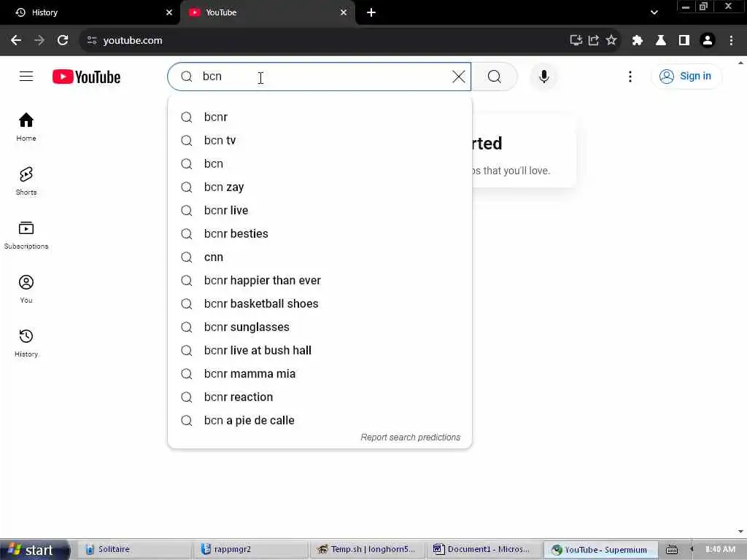Open the browser three-dot menu
The image size is (747, 560).
tap(731, 41)
